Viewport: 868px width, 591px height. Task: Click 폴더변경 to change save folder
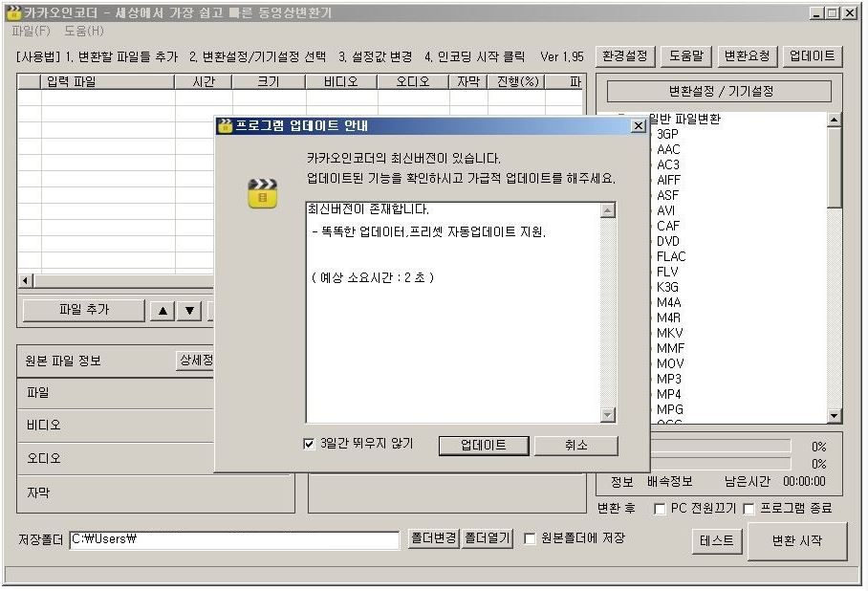[x=433, y=538]
